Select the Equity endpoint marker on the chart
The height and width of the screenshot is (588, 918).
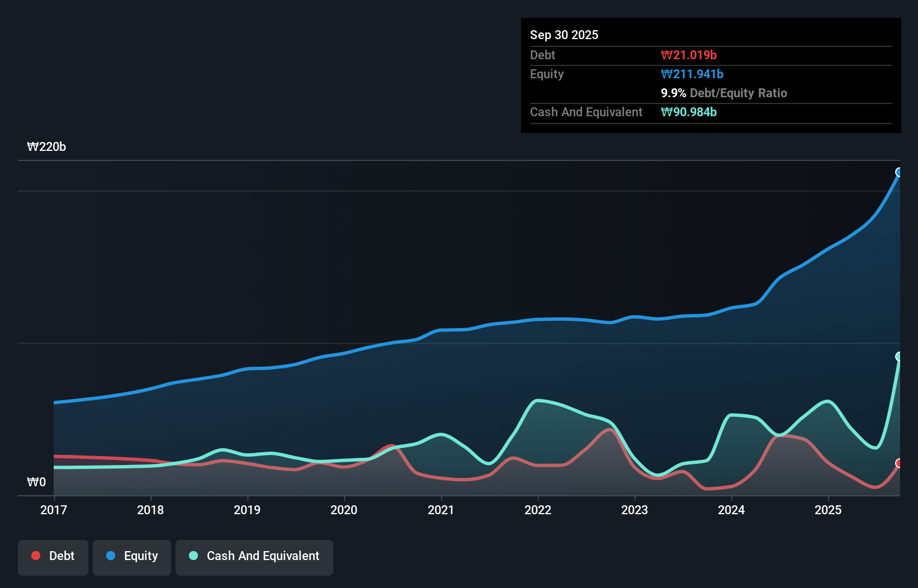[x=899, y=173]
